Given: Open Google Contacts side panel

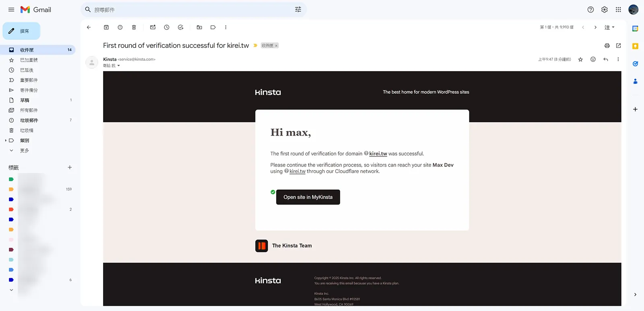Looking at the screenshot, I should click(635, 81).
